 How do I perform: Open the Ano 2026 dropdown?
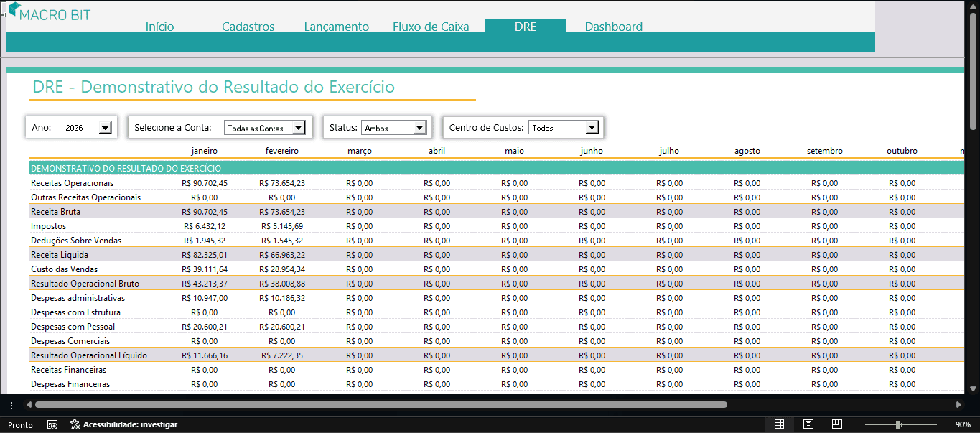[105, 128]
